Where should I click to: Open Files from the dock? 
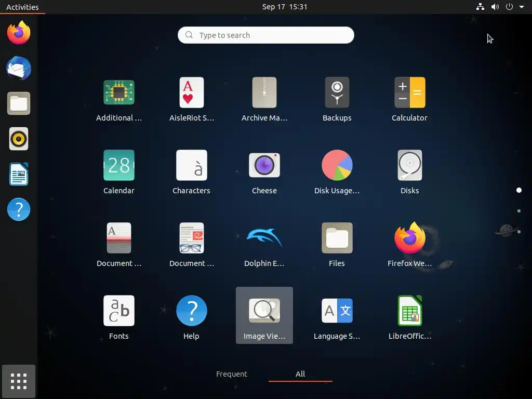click(x=19, y=103)
